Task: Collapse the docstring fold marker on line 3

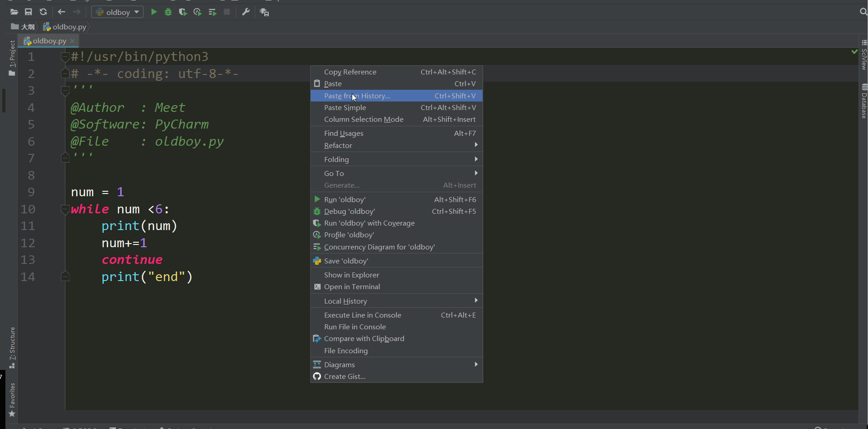Action: click(65, 91)
